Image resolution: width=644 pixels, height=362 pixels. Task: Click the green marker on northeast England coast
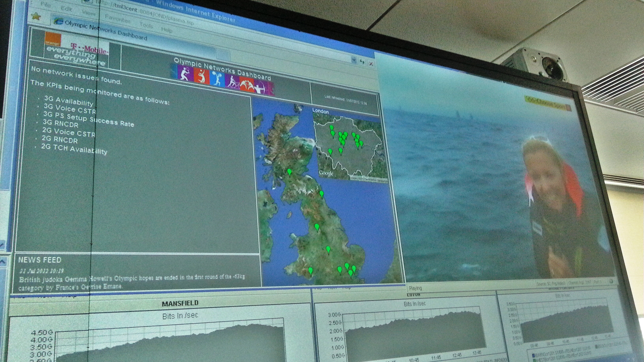click(x=321, y=194)
